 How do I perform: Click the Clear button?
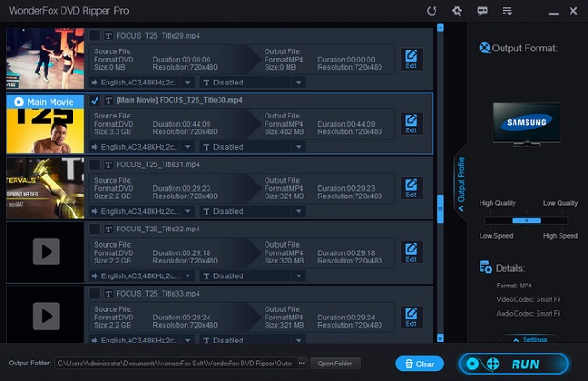pos(419,364)
